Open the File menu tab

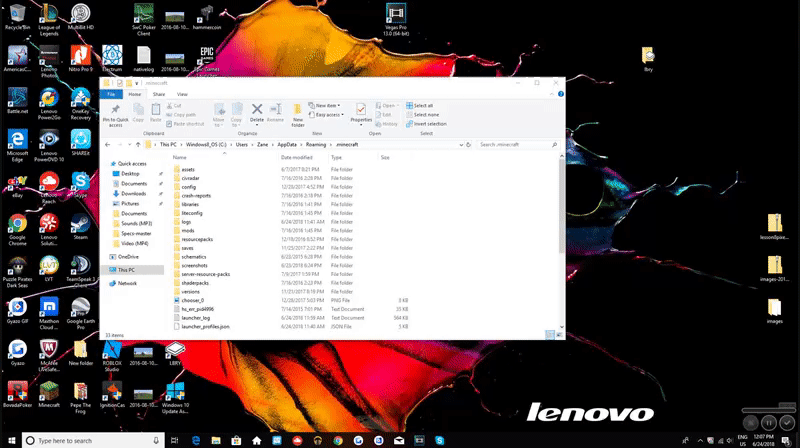tap(111, 94)
